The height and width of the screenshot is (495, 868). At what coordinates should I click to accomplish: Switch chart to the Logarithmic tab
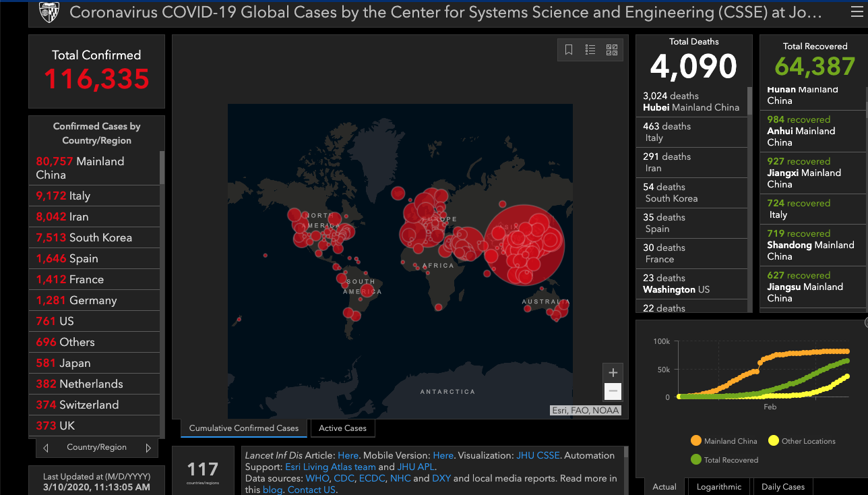pyautogui.click(x=718, y=487)
